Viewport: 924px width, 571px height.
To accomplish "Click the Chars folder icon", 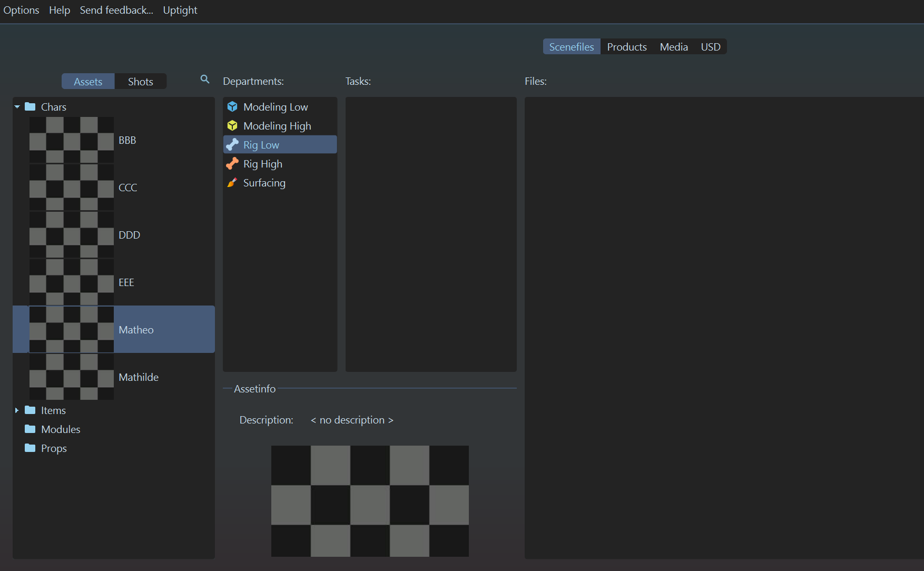I will (x=30, y=107).
